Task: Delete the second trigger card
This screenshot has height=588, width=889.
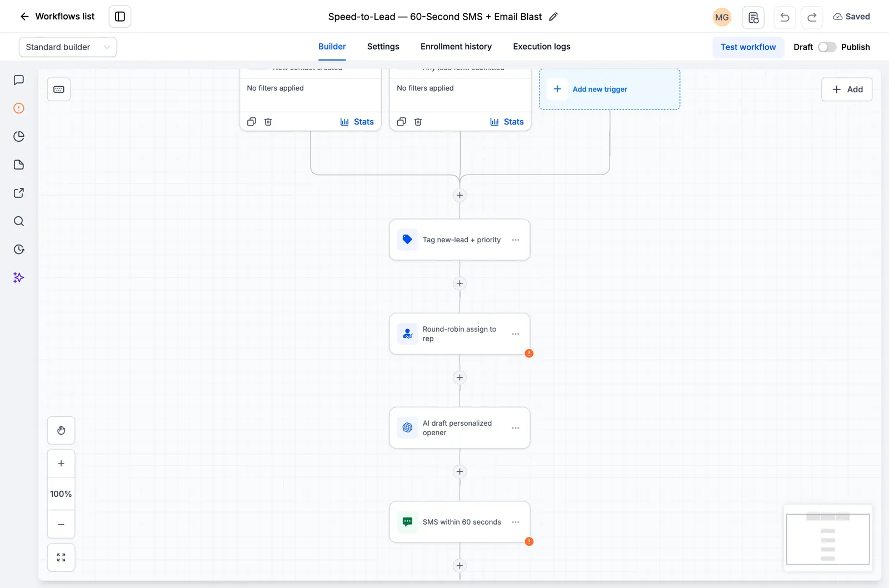Action: click(418, 122)
